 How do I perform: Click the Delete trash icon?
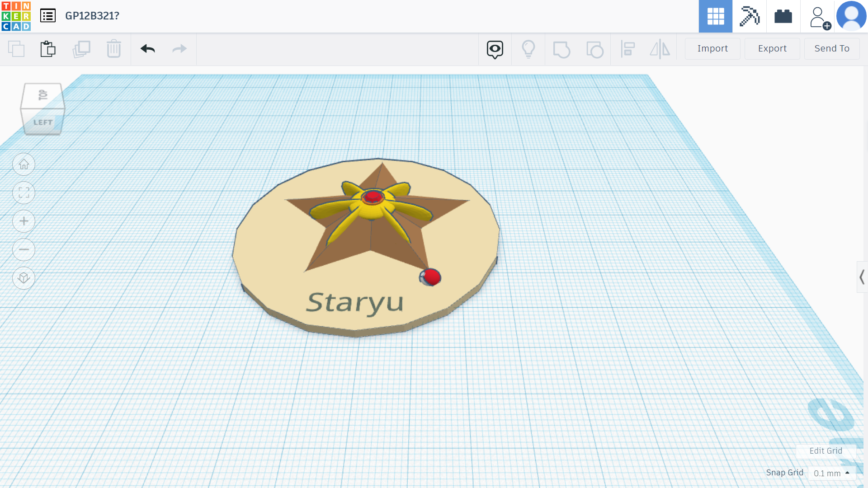tap(114, 49)
